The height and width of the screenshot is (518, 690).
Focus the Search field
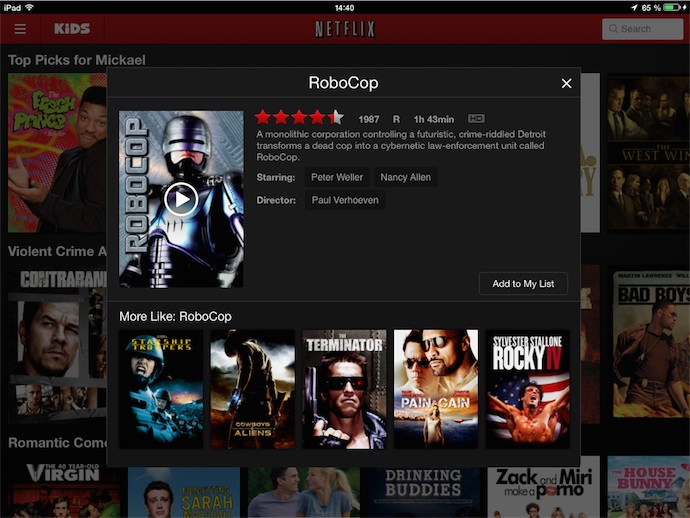(x=642, y=29)
